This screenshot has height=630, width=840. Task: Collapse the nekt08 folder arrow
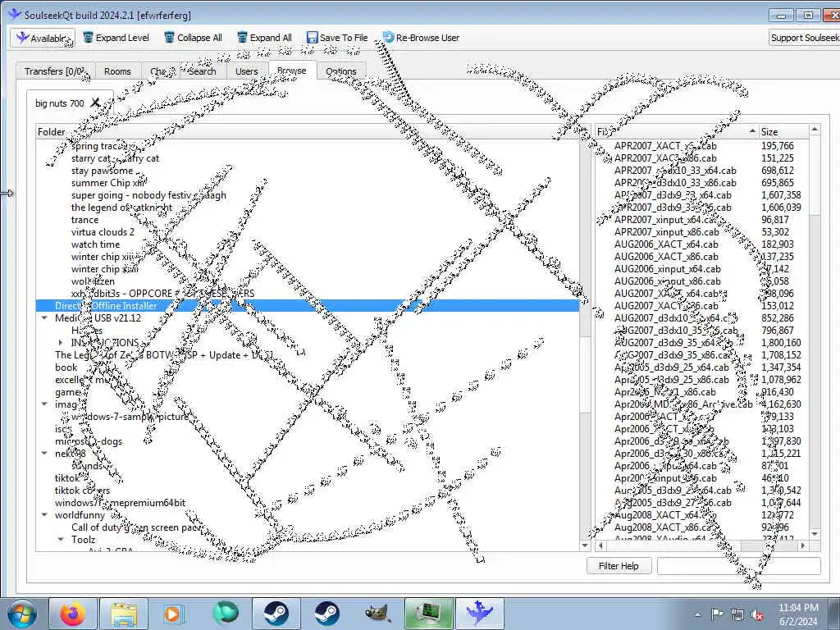tap(44, 453)
